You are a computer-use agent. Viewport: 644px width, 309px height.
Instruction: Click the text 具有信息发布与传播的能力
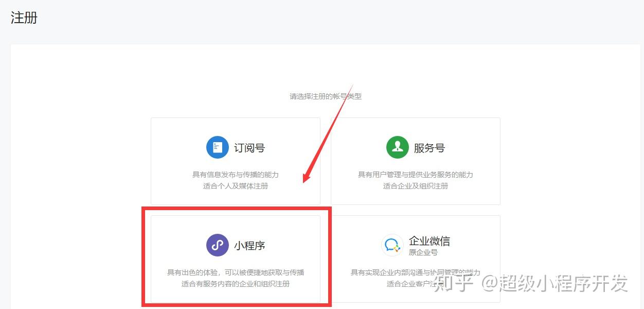point(236,175)
